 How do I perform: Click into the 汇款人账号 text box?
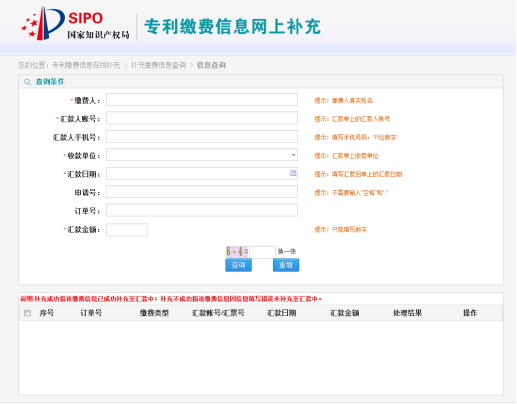[202, 118]
